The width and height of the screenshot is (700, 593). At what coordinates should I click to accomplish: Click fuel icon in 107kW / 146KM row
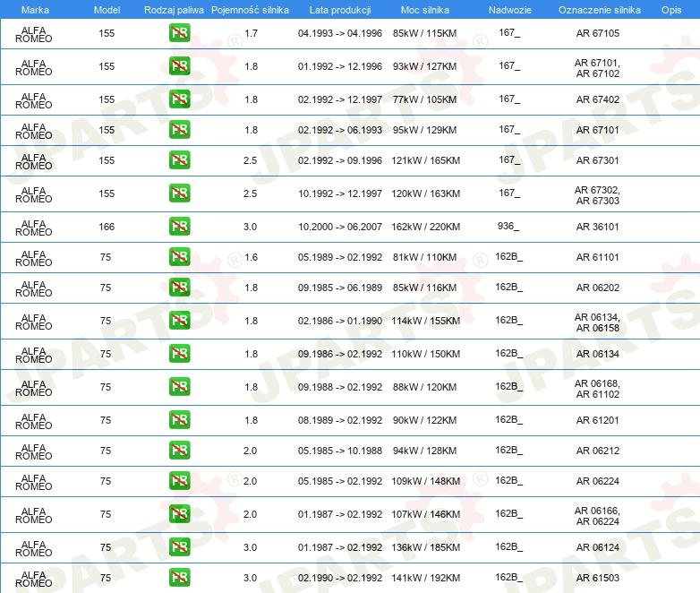pos(179,514)
